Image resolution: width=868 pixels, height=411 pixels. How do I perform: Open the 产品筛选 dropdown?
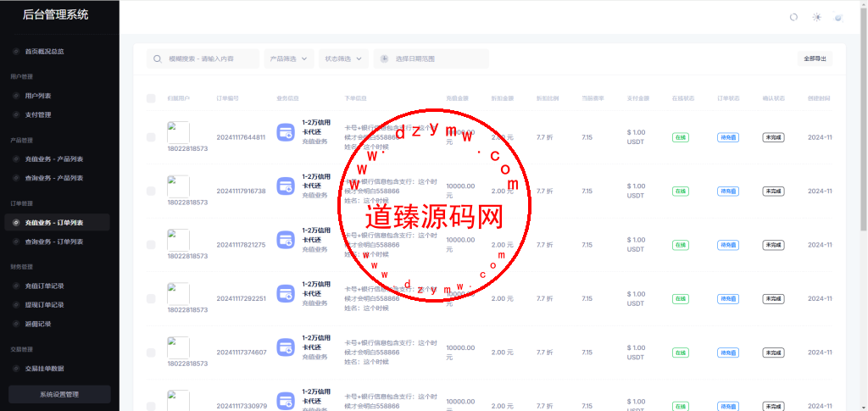click(x=289, y=58)
